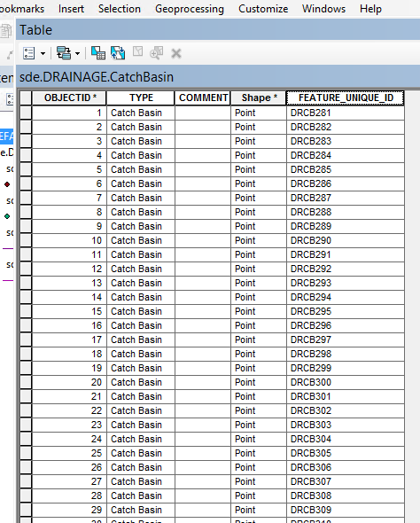
Task: Click the Shape column header
Action: (259, 98)
